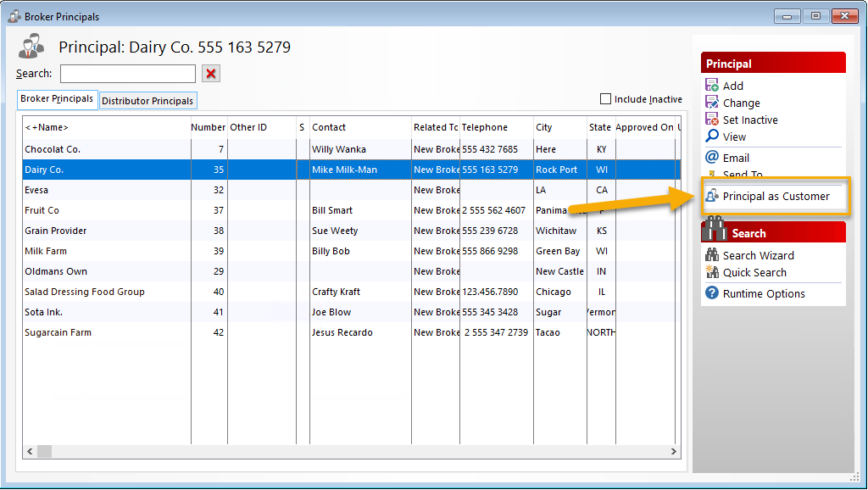
Task: Sort by the Related To column header
Action: tap(436, 127)
